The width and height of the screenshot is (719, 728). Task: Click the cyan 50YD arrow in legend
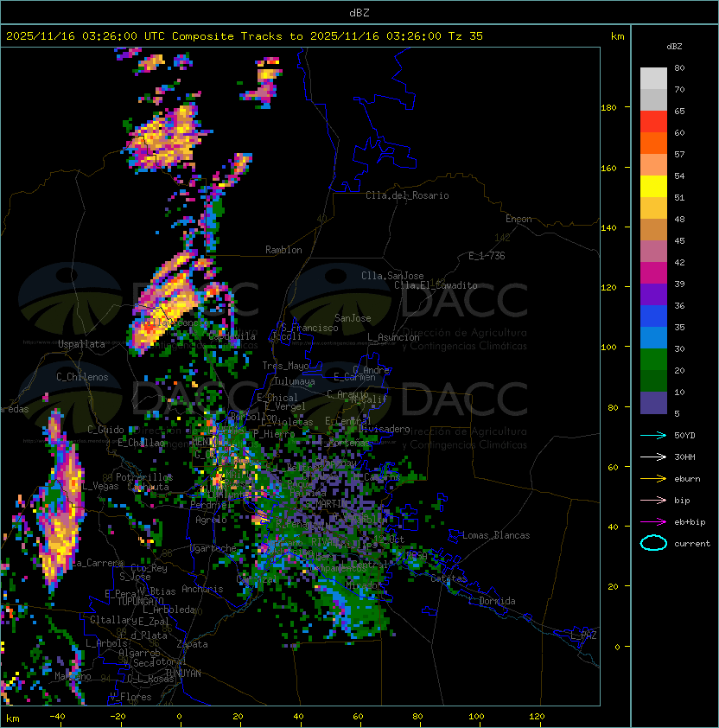653,436
